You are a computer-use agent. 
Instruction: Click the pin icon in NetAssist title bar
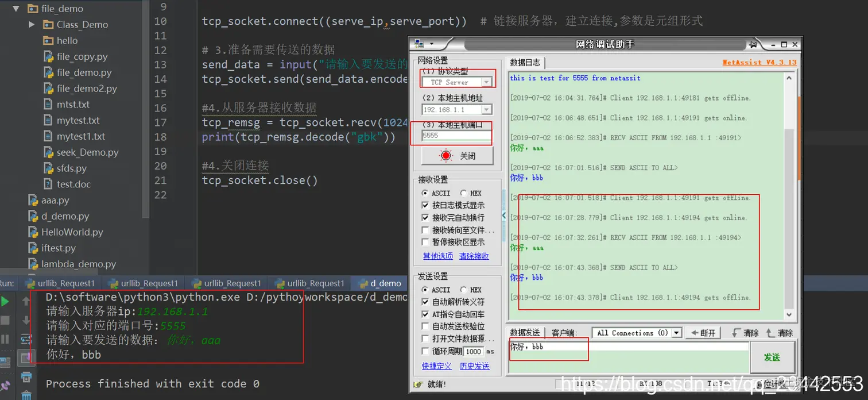click(x=752, y=44)
